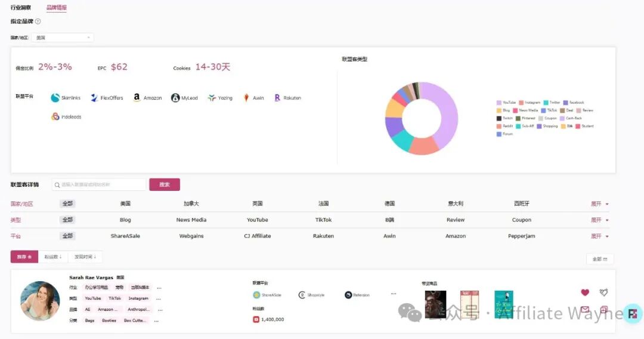Expand the ellipsis after the Refersion platform
This screenshot has width=644, height=339.
point(394,294)
